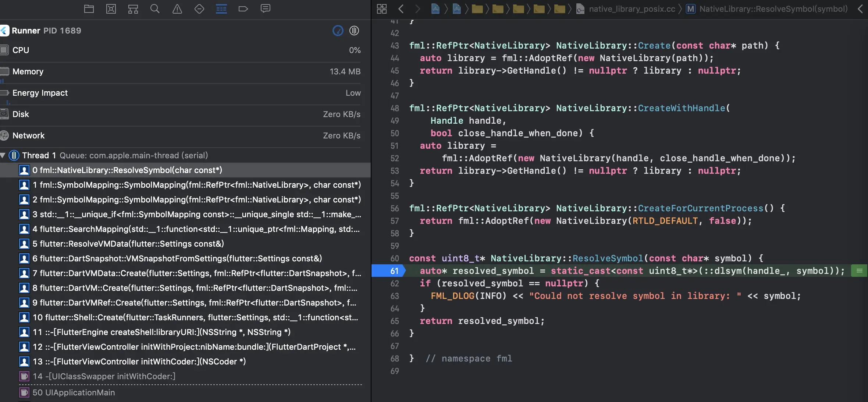Click line number 61 in the gutter
The image size is (868, 402).
click(x=394, y=271)
